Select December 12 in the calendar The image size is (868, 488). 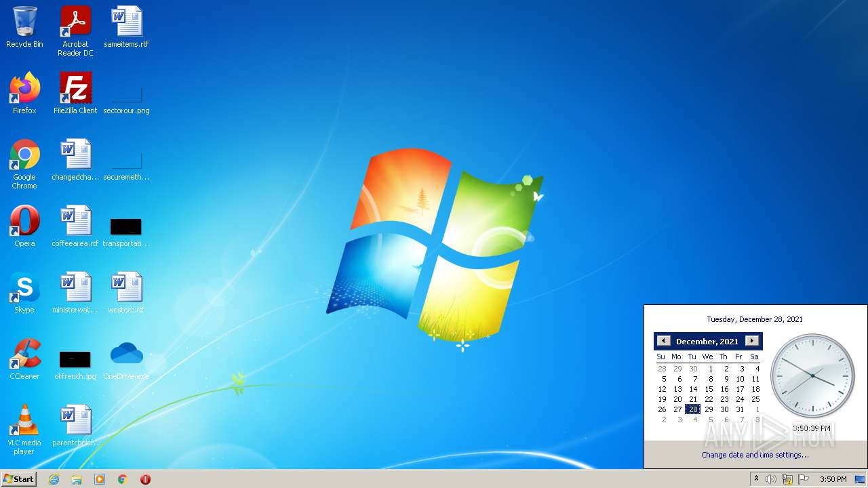[x=662, y=389]
